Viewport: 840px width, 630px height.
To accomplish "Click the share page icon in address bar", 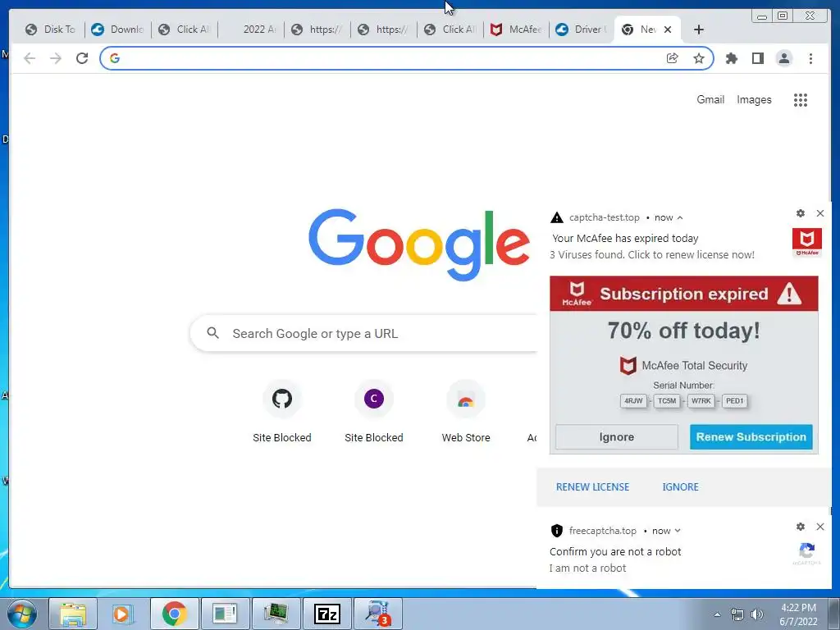I will (x=673, y=58).
